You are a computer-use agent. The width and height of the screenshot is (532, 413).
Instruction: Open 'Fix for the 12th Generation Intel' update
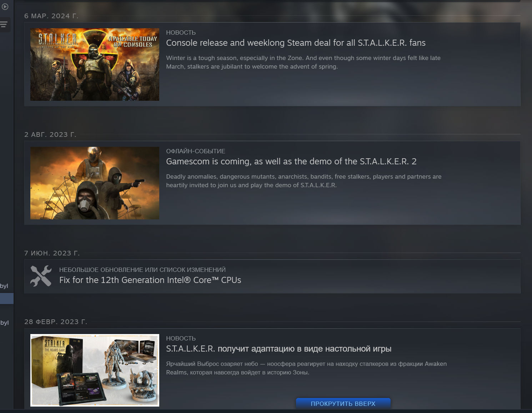[150, 280]
